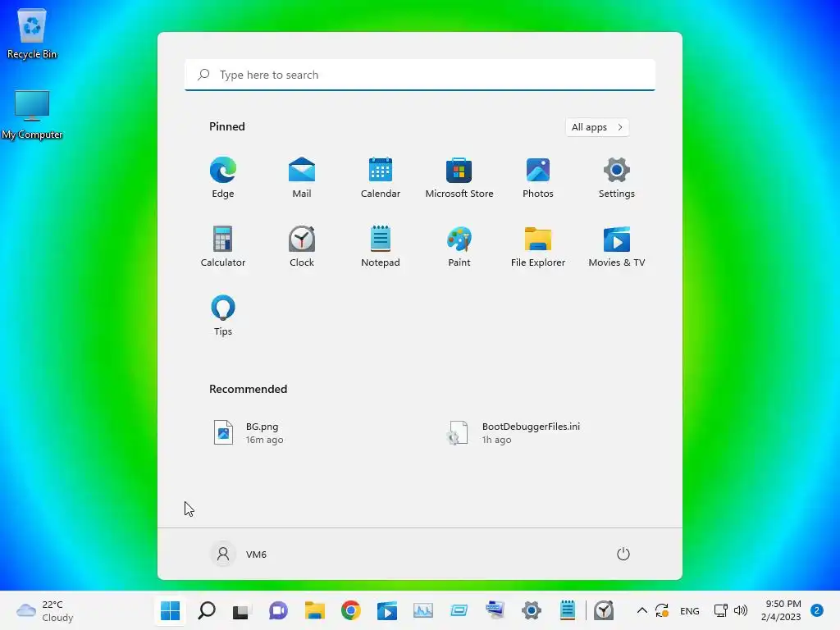Open the VM6 user account menu
Screen dimensions: 840x630
239,554
